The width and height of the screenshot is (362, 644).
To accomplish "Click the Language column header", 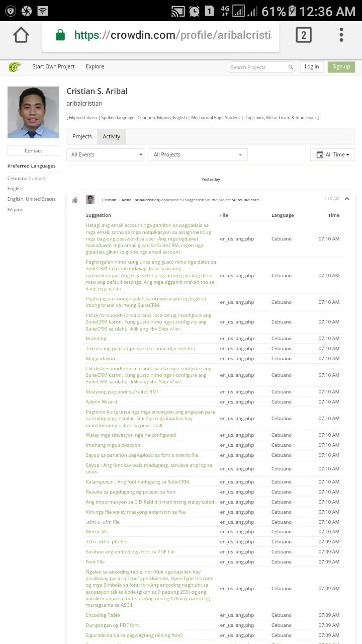I will (283, 215).
